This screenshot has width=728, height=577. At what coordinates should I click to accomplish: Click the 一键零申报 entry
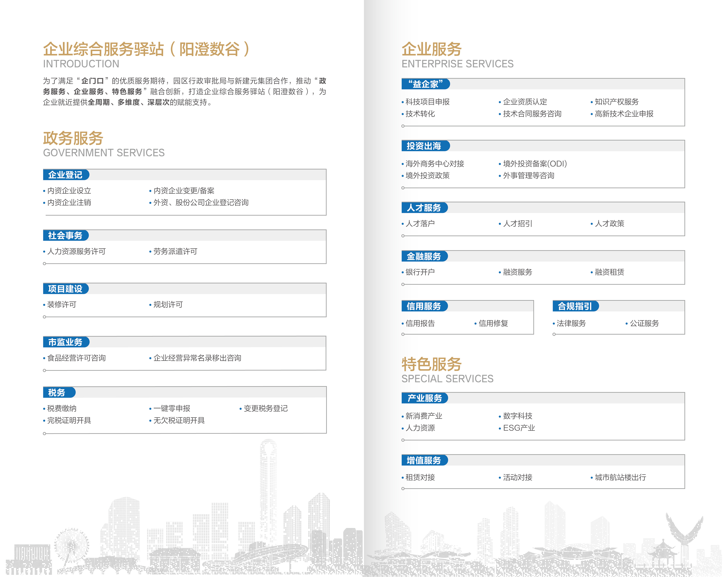tap(172, 408)
